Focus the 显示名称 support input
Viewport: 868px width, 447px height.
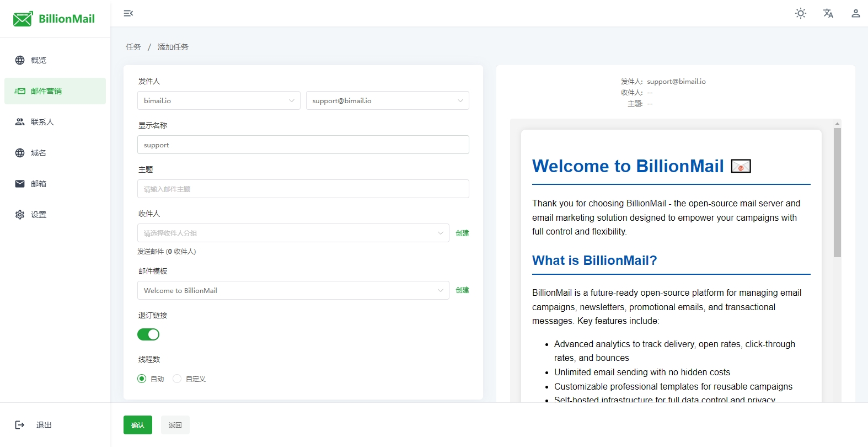click(x=303, y=145)
